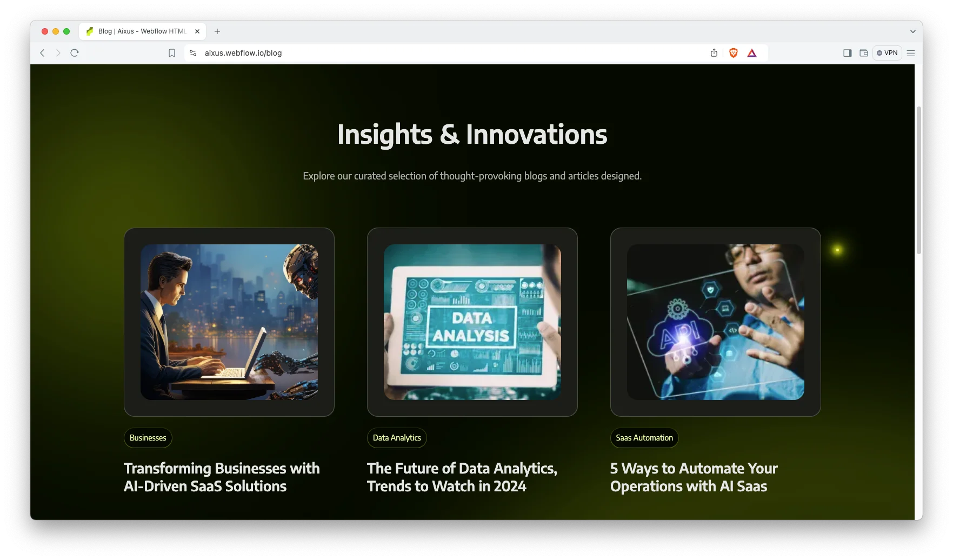The image size is (953, 560).
Task: Open Brave Shields lion icon
Action: coord(734,53)
